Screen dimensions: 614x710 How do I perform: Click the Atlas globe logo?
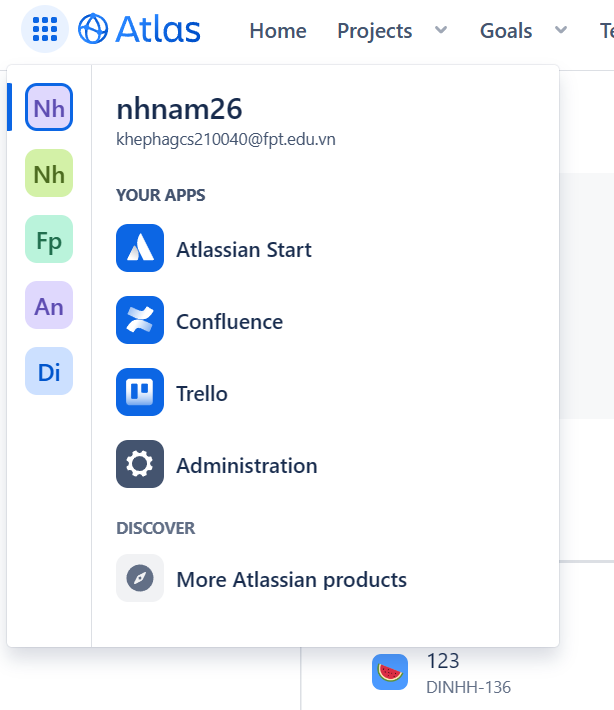tap(93, 29)
